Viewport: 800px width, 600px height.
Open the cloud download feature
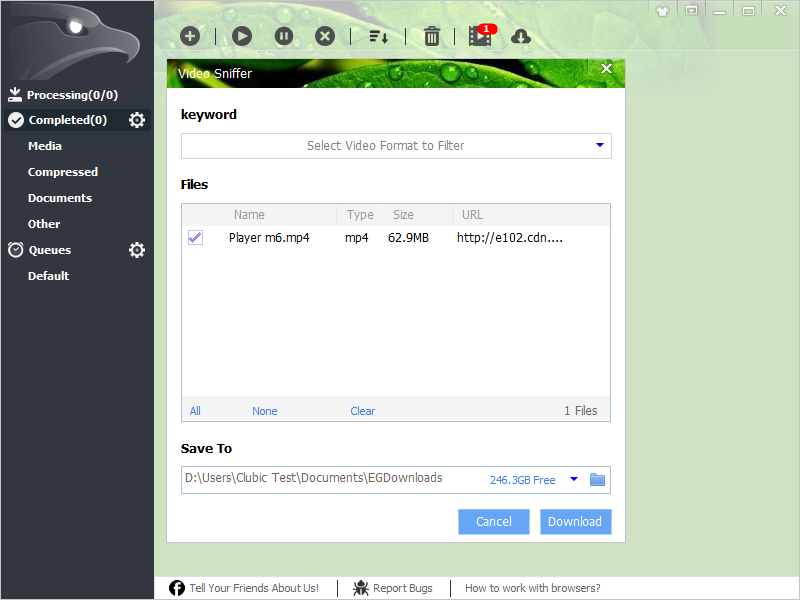pos(521,36)
